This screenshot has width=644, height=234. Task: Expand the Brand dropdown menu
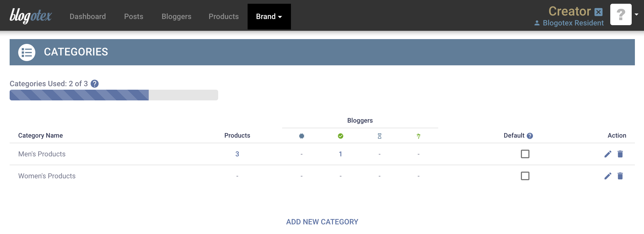(x=269, y=17)
